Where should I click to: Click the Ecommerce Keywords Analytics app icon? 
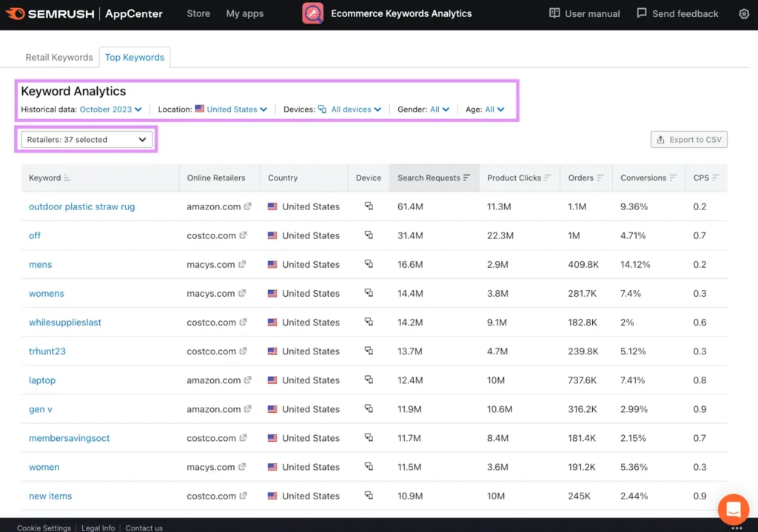pyautogui.click(x=312, y=14)
